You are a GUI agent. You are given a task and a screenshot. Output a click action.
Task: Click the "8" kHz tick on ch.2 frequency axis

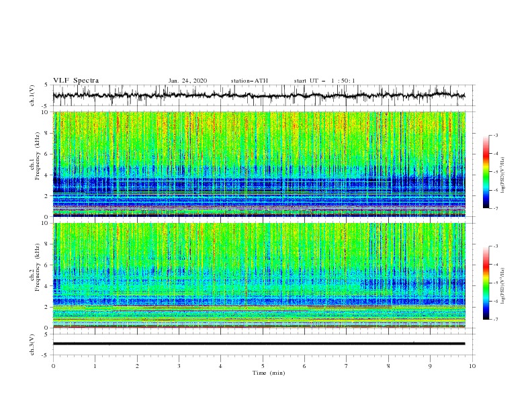[47, 244]
